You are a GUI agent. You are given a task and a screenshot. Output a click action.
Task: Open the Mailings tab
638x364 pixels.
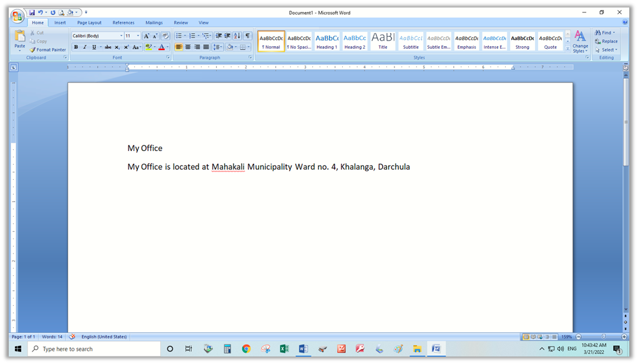tap(154, 23)
